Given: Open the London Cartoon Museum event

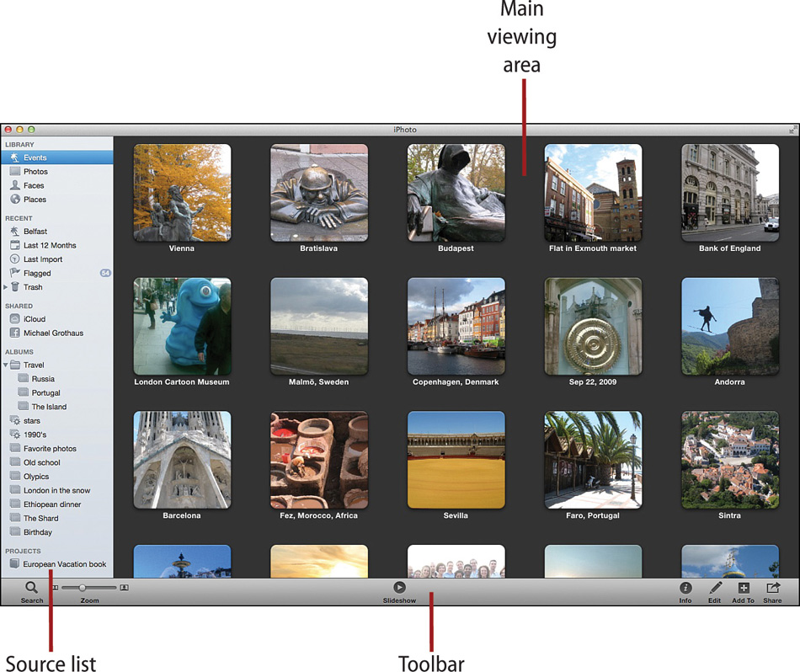Looking at the screenshot, I should click(182, 326).
